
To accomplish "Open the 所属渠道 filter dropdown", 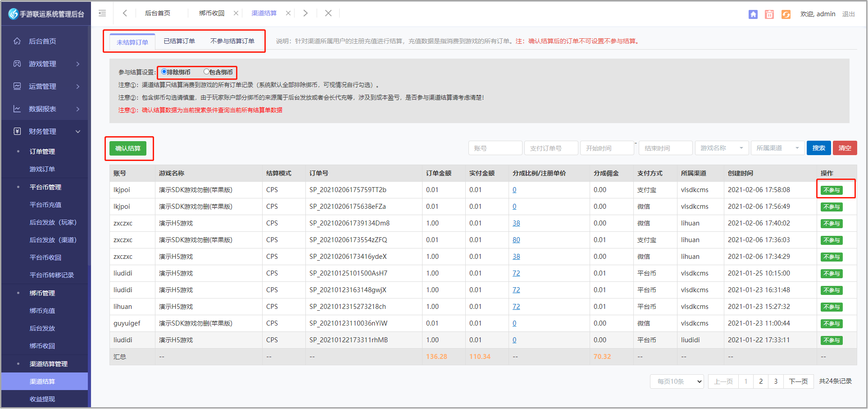I will (x=777, y=148).
